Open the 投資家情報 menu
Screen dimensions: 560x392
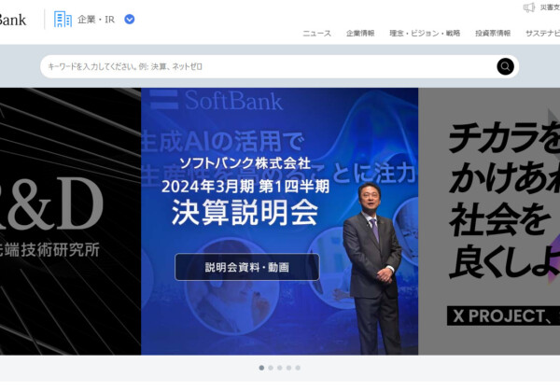pos(493,34)
